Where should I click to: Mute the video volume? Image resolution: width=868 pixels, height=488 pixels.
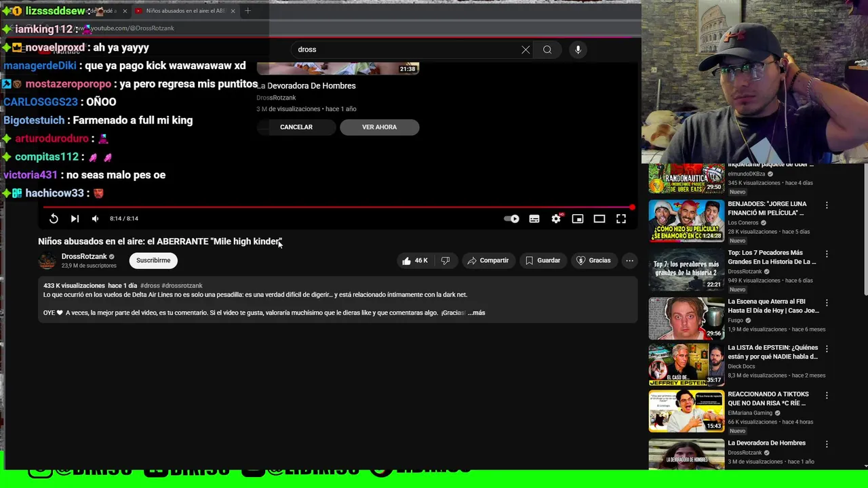coord(95,218)
